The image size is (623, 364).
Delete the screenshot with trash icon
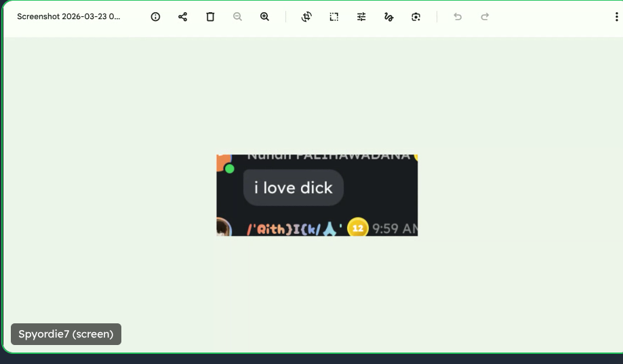[210, 17]
